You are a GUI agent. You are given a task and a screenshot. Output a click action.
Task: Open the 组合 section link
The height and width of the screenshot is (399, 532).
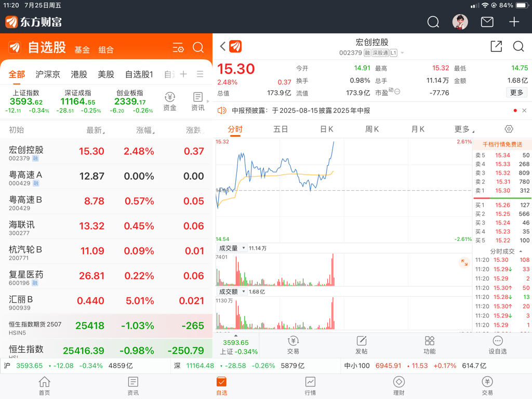pos(106,50)
